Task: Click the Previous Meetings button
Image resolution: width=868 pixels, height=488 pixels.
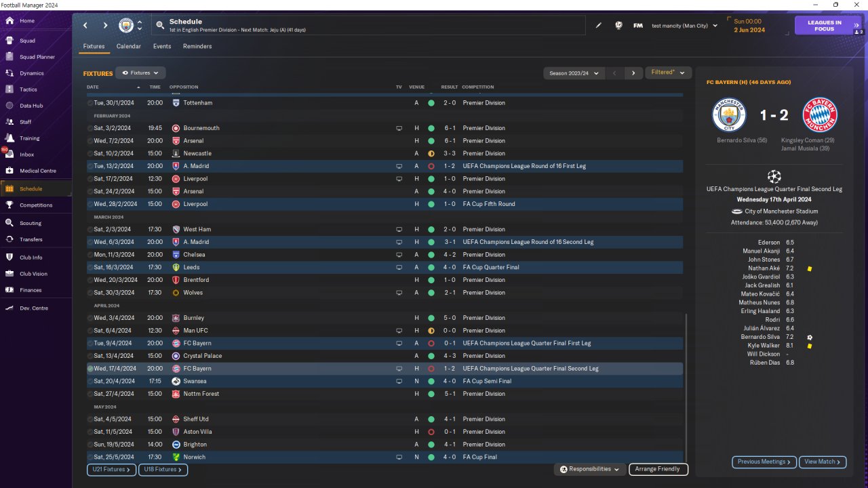Action: [x=764, y=462]
